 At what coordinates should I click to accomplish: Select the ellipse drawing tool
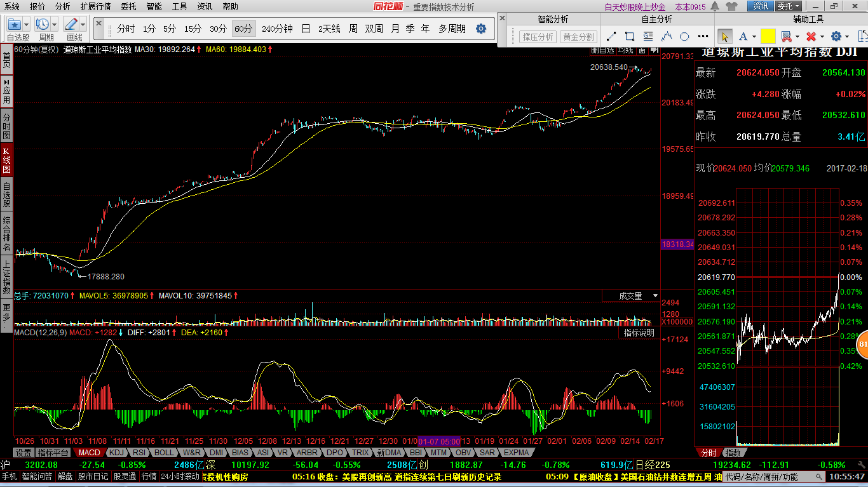click(x=684, y=36)
